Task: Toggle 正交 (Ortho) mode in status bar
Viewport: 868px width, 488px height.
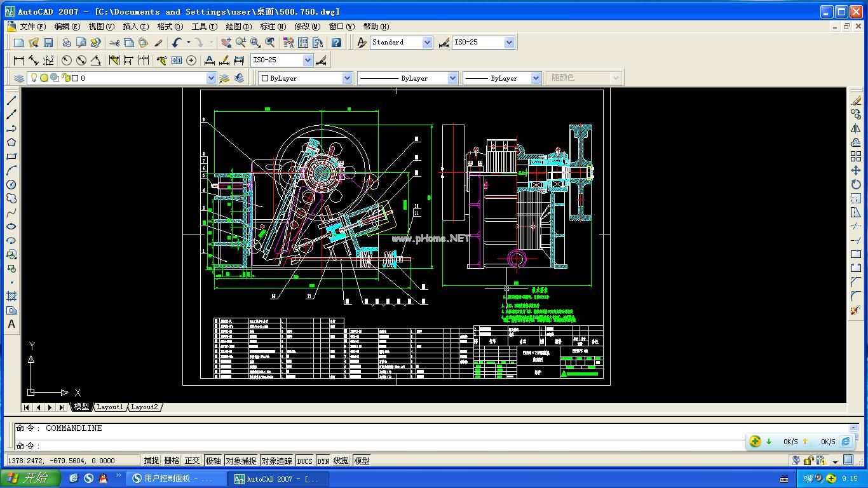Action: pos(192,461)
